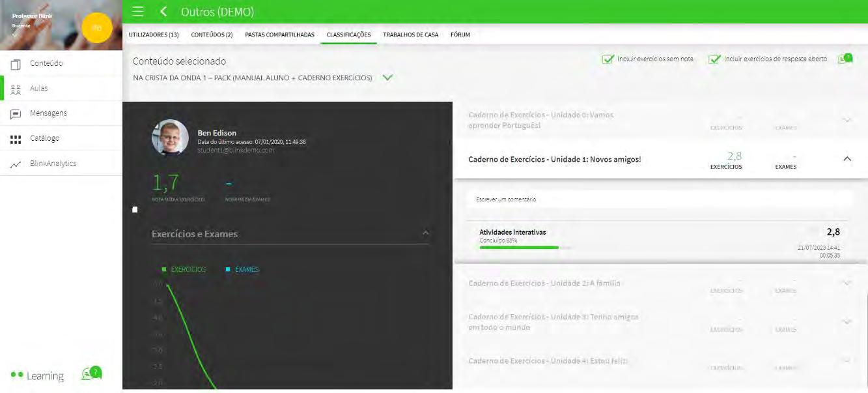Click the small white square handle on dark panel
868x393 pixels.
pos(135,209)
